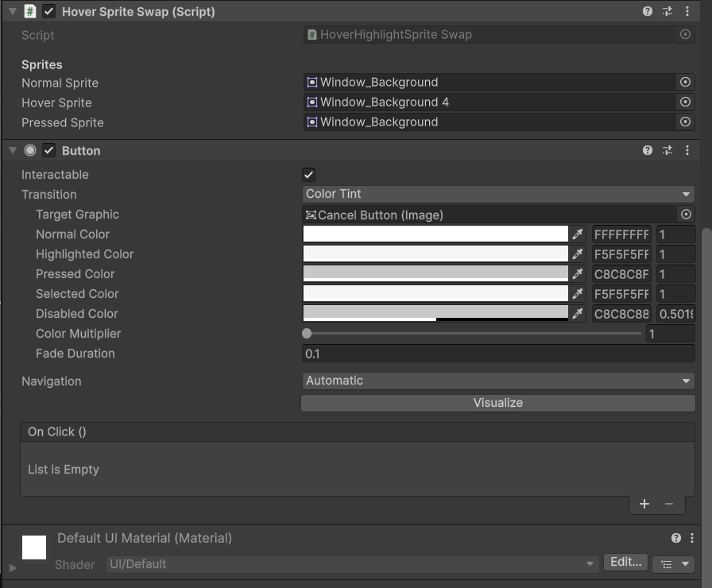Click the Normal Sprite label
This screenshot has height=588, width=712.
tap(60, 83)
